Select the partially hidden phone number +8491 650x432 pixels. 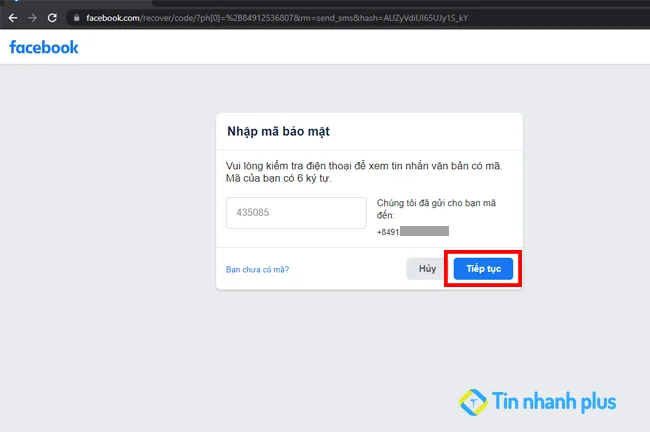(x=412, y=231)
